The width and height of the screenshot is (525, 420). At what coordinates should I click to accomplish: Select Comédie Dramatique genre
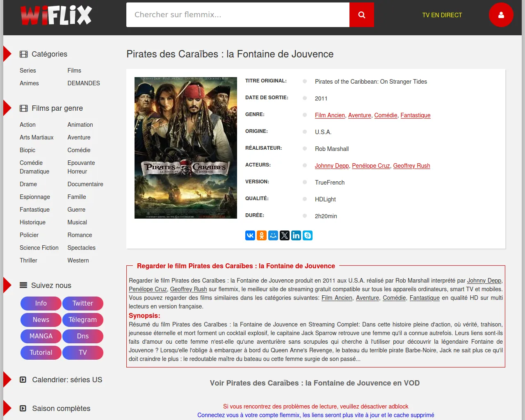[34, 167]
